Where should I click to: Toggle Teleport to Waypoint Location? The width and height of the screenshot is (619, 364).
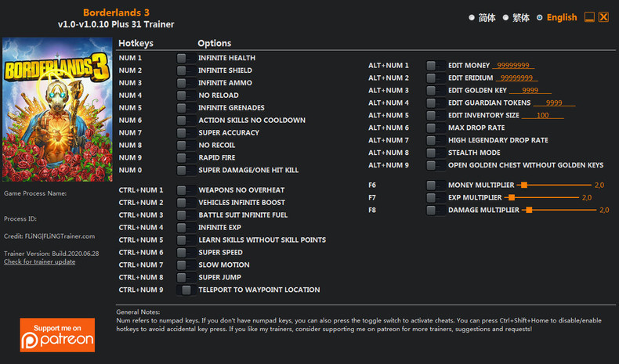point(186,290)
